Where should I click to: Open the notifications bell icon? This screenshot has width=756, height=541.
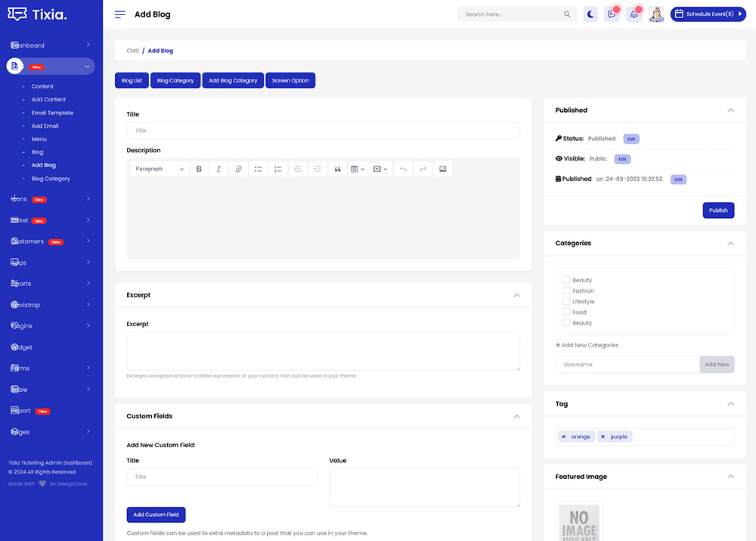pyautogui.click(x=634, y=14)
